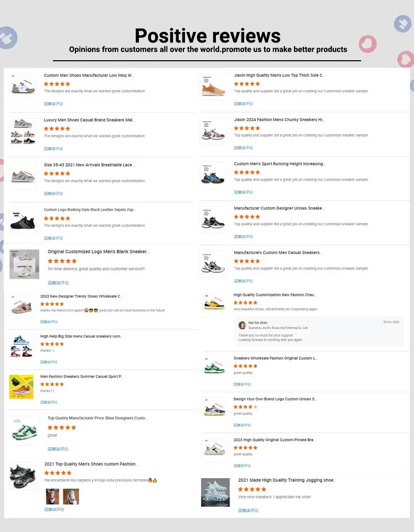Click the reply link under the 2023 New Designer Trendy Shoes review

pyautogui.click(x=49, y=322)
